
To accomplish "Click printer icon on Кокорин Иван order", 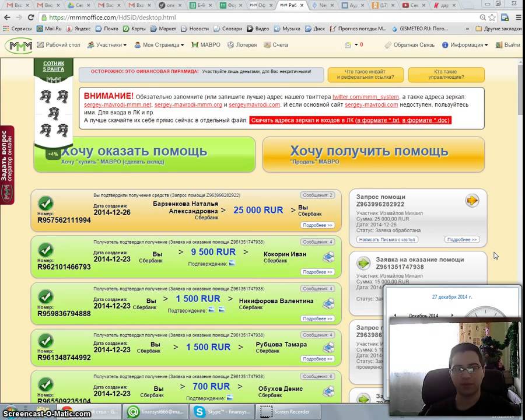I will click(328, 257).
